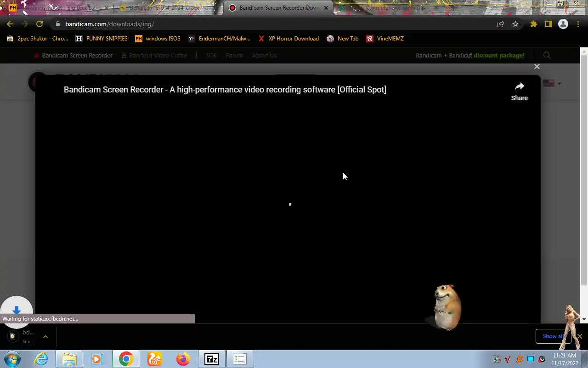Click the video title Bandicam Screen Recorder Official Spot

[225, 90]
